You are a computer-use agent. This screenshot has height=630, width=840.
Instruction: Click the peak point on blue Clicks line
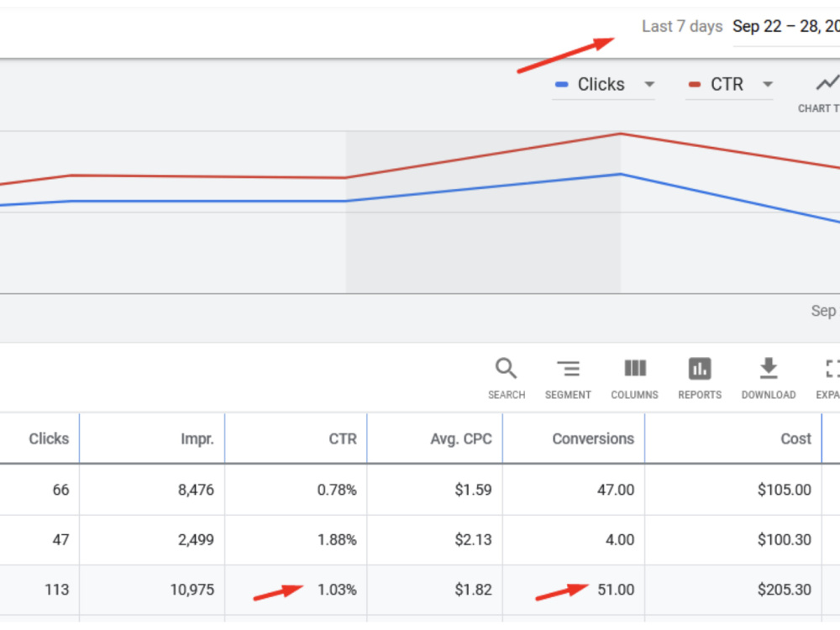(621, 174)
